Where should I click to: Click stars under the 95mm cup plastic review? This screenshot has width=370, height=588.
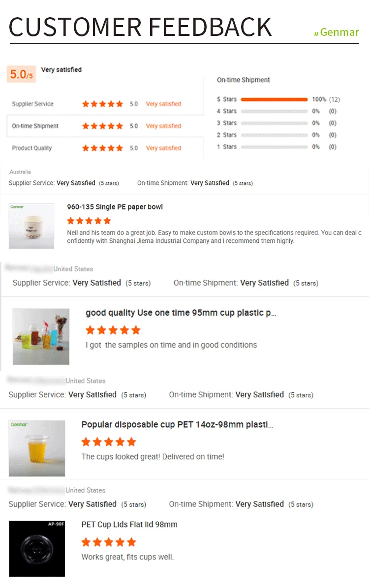(113, 330)
